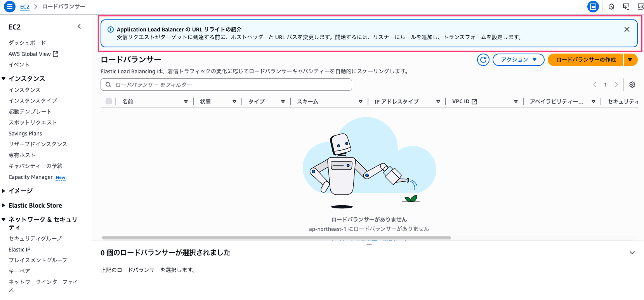Open table preferences gear icon
Viewport: 644px width, 300px height.
coord(632,85)
